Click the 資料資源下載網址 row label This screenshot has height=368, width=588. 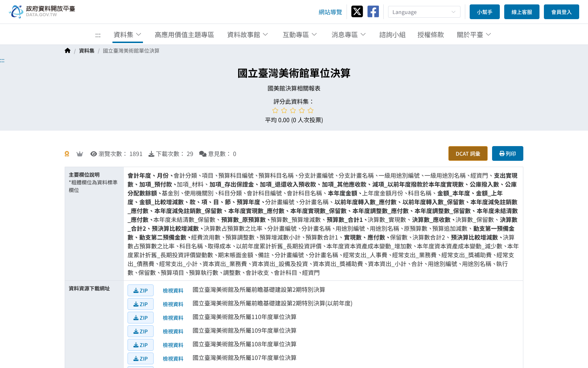pos(89,289)
